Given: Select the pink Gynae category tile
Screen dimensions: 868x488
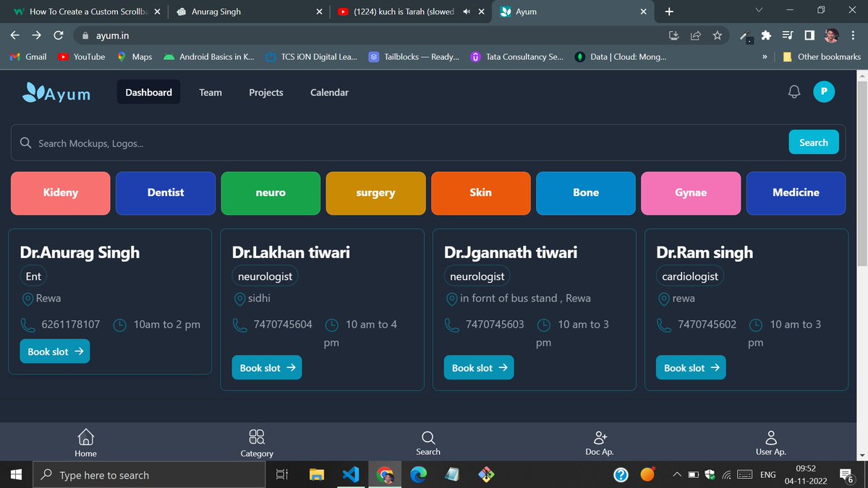Looking at the screenshot, I should [x=691, y=193].
